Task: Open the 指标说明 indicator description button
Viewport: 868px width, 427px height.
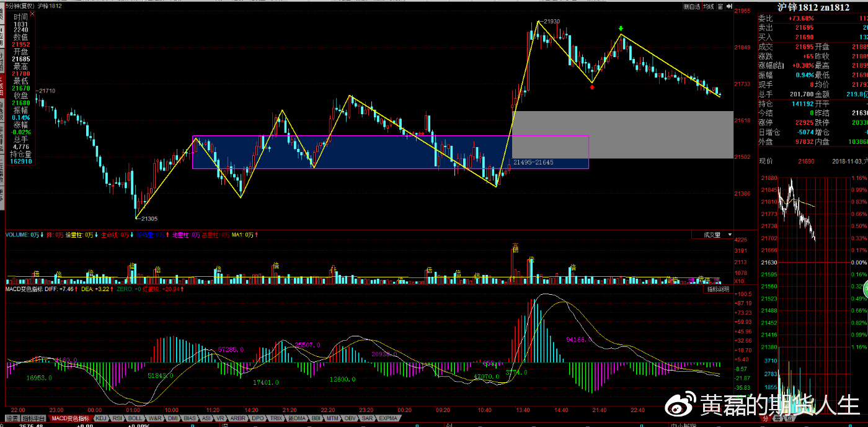Action: click(718, 289)
